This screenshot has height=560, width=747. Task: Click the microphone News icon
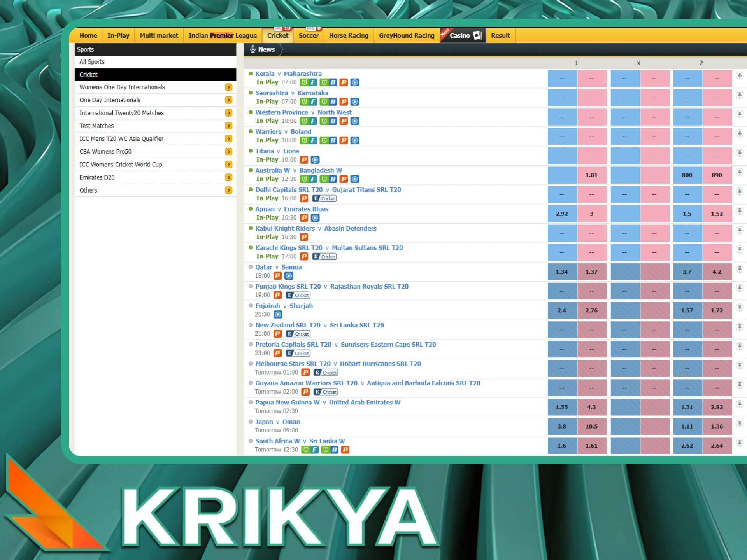coord(253,49)
